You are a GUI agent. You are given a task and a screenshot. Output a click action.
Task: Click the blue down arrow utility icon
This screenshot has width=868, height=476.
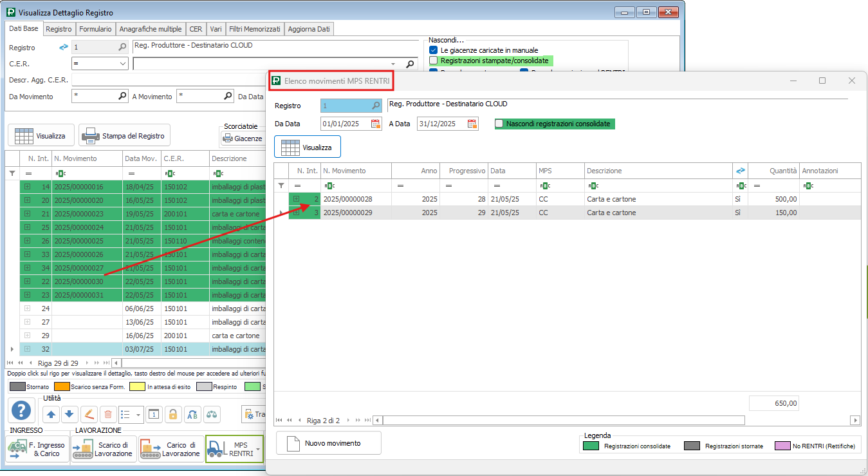pos(69,415)
